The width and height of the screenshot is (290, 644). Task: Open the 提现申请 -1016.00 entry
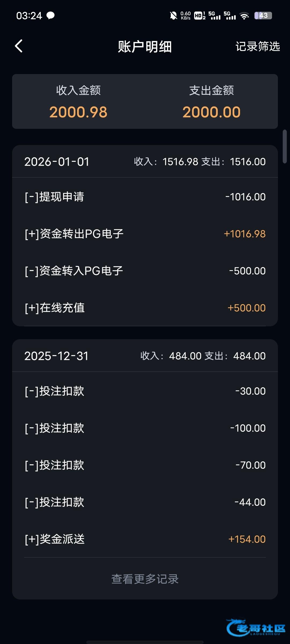pyautogui.click(x=145, y=197)
